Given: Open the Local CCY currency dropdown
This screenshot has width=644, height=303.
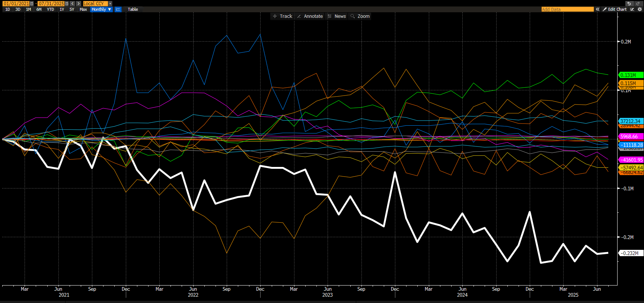Looking at the screenshot, I should [110, 3].
